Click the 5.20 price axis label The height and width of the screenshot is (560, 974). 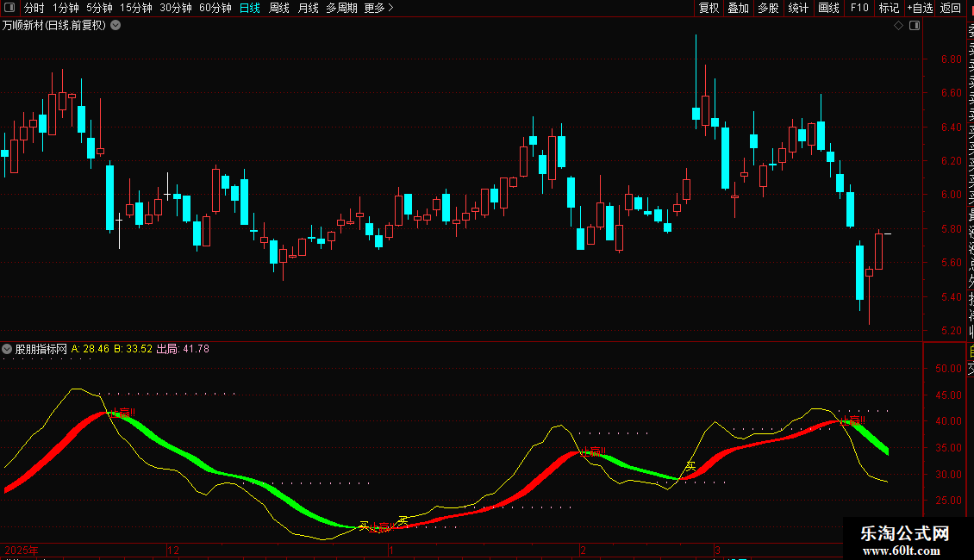951,331
